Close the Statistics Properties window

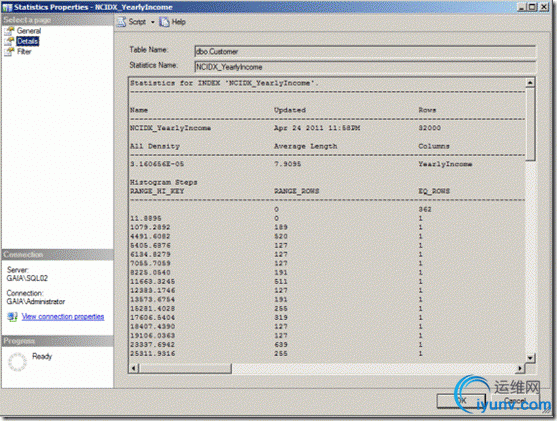click(544, 7)
